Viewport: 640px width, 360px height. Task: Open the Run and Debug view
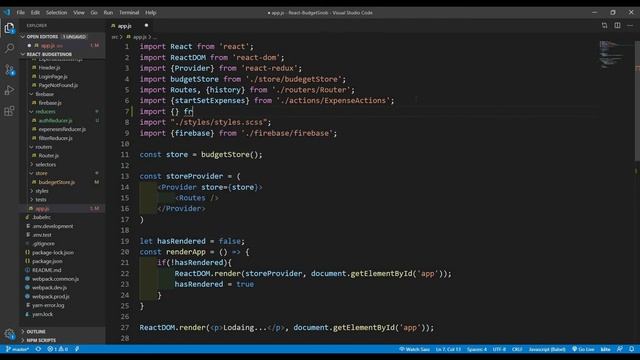[9, 90]
